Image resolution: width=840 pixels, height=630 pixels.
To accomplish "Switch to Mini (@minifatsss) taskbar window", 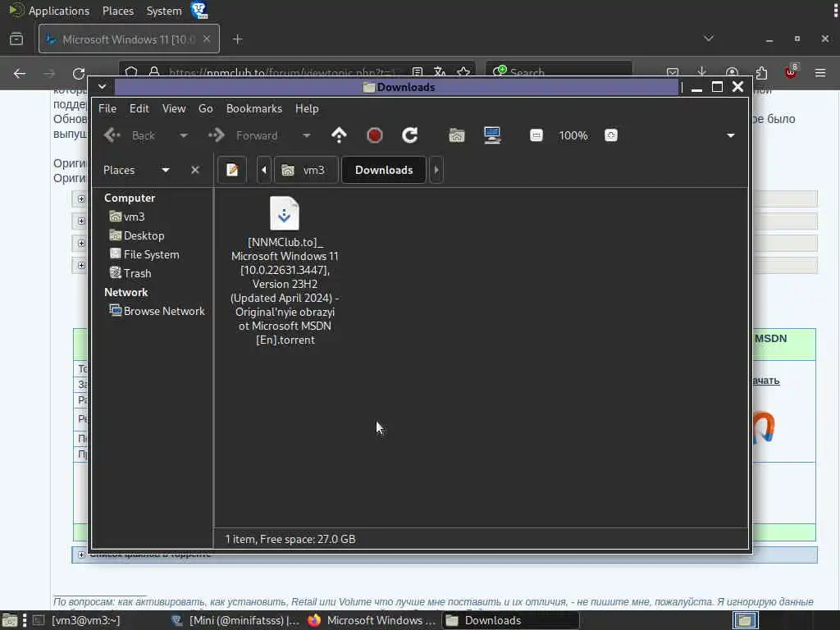I will (x=235, y=620).
